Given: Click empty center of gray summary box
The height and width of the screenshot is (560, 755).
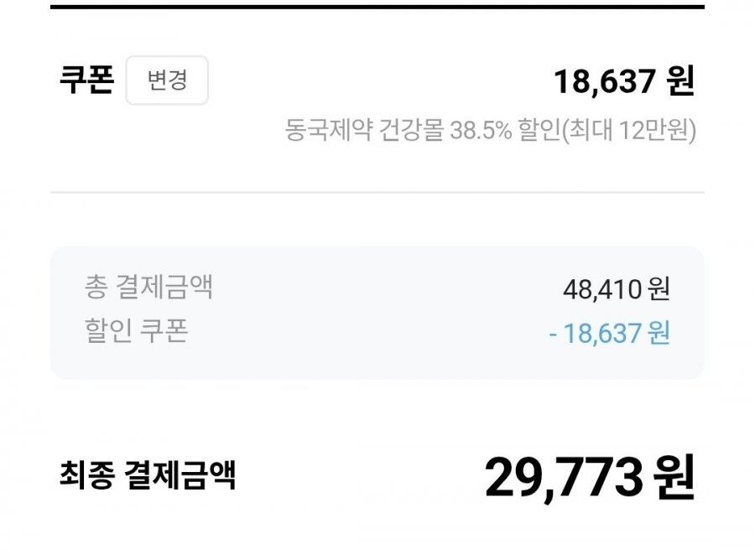Looking at the screenshot, I should pyautogui.click(x=377, y=312).
